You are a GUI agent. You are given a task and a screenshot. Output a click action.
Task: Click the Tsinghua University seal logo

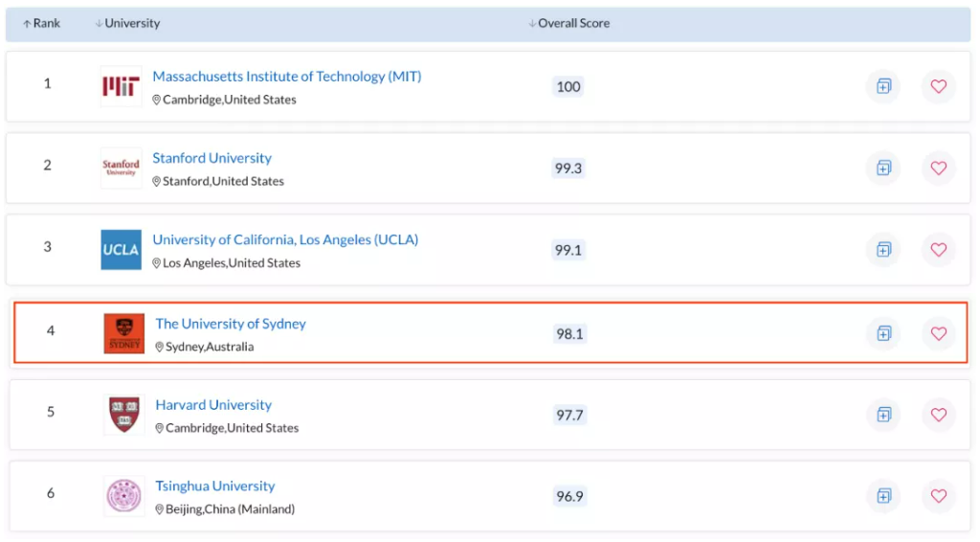click(123, 496)
